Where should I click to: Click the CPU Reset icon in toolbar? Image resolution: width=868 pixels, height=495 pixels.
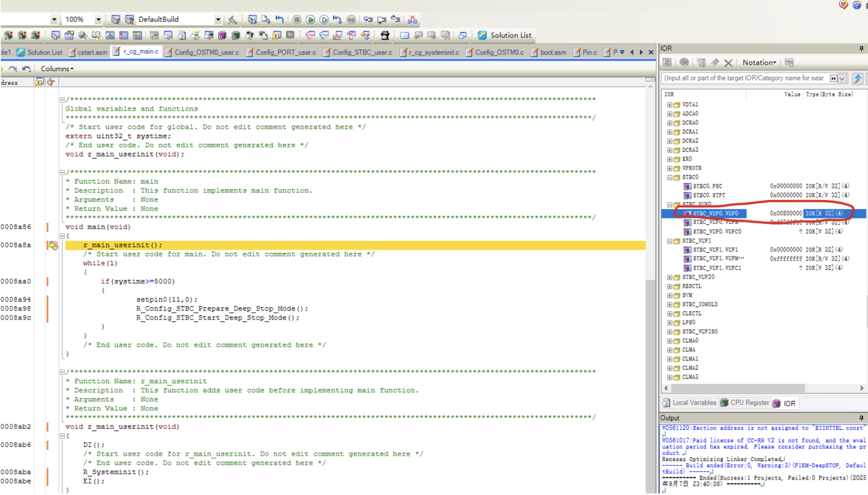(279, 20)
